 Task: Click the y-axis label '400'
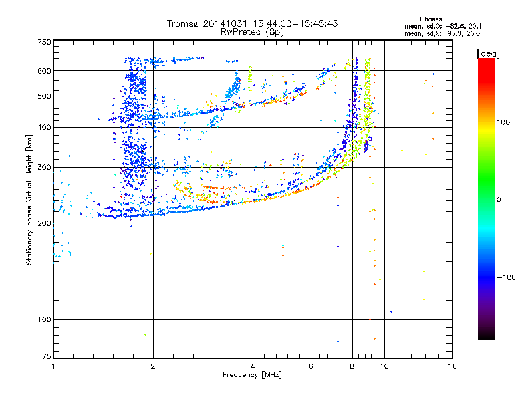(44, 128)
